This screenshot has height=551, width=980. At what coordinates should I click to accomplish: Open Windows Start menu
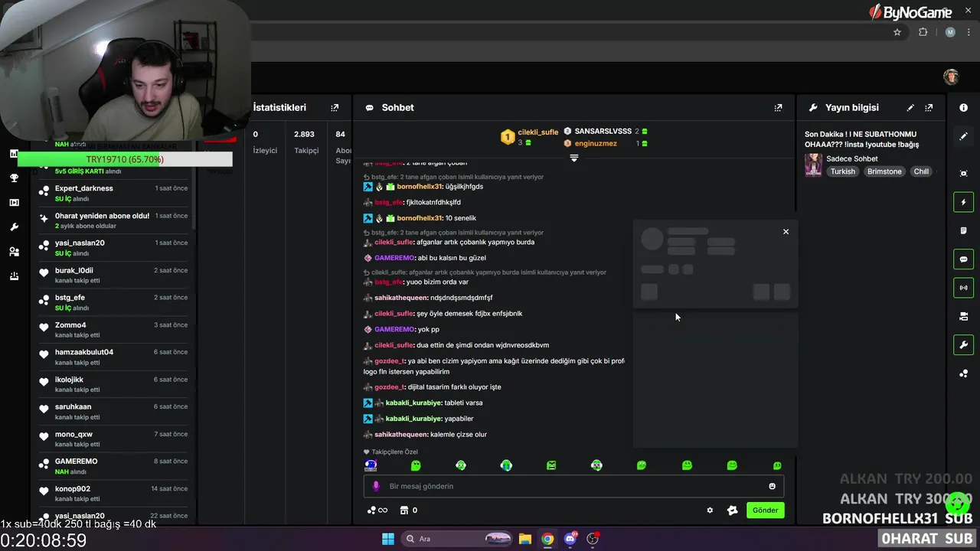pos(388,539)
